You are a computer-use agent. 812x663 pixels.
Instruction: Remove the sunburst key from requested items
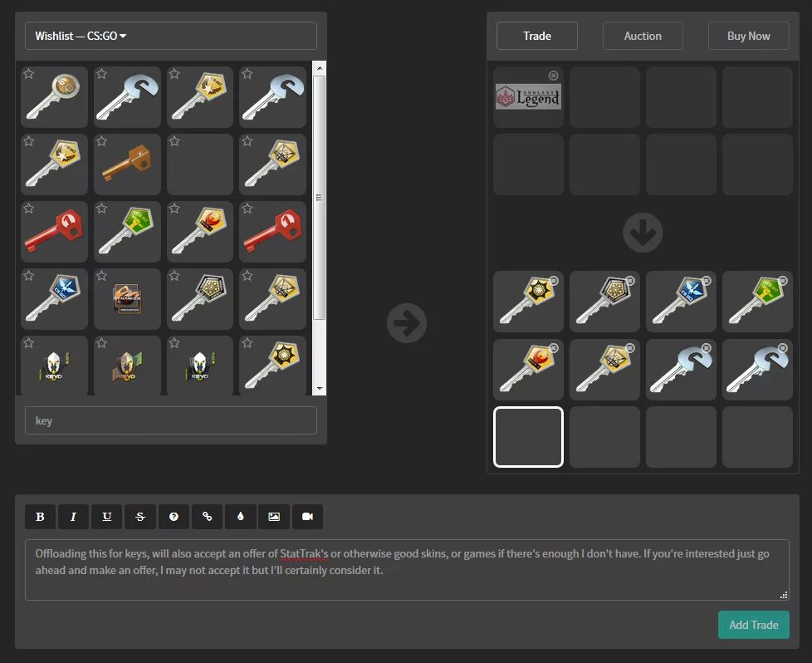[554, 281]
